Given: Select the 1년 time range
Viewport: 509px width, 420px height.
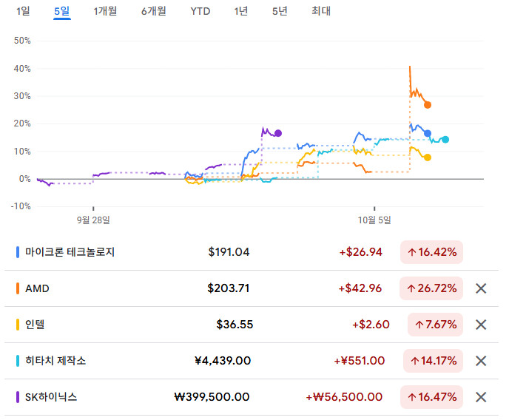Looking at the screenshot, I should (240, 11).
